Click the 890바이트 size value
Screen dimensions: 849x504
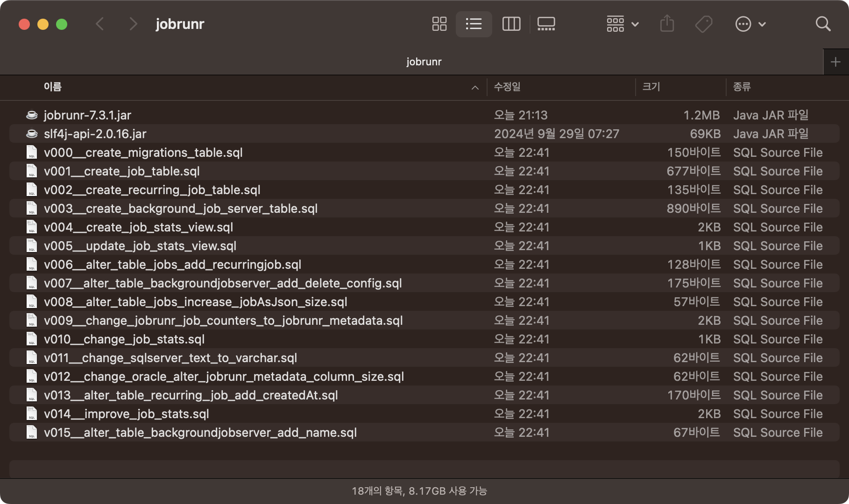coord(693,208)
